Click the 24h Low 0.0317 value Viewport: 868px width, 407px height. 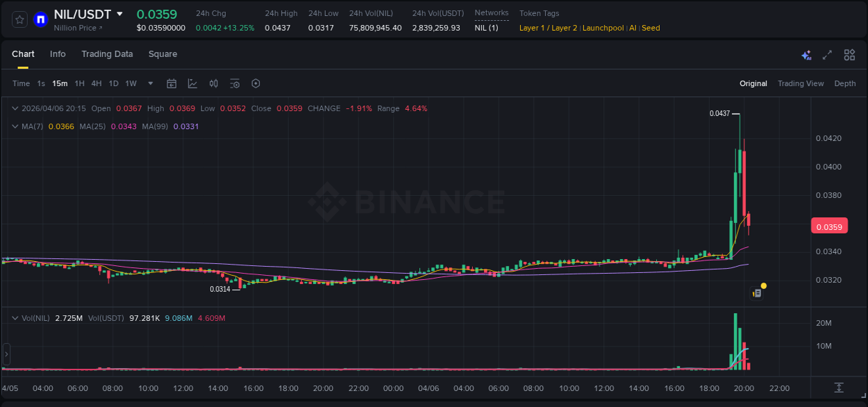click(321, 28)
